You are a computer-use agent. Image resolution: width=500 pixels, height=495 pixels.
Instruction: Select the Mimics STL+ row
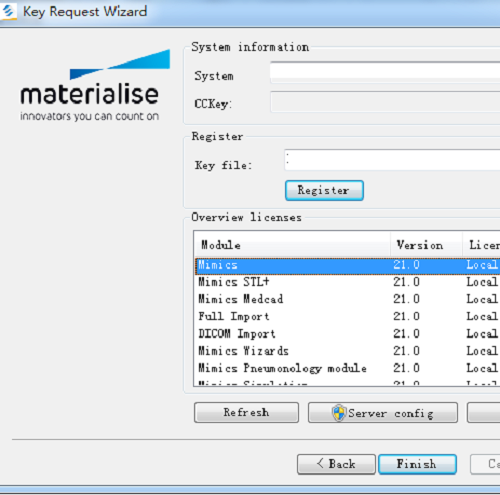tap(347, 282)
